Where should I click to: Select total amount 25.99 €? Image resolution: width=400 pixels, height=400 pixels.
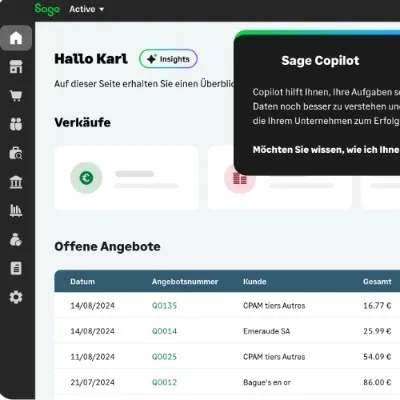(377, 331)
